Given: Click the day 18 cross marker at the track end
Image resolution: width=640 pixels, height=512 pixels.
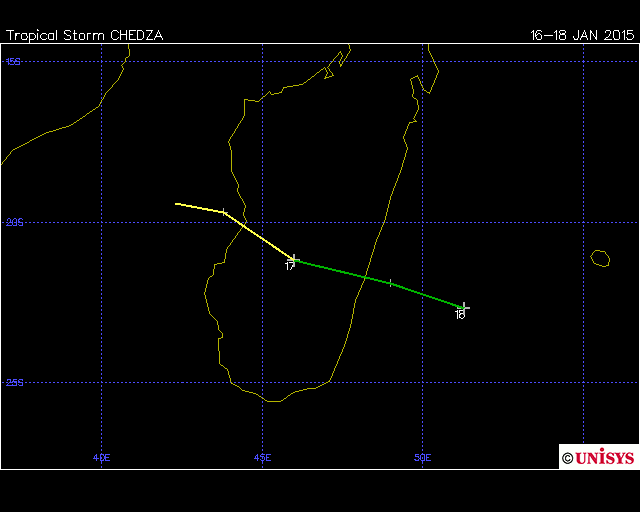Looking at the screenshot, I should point(463,307).
